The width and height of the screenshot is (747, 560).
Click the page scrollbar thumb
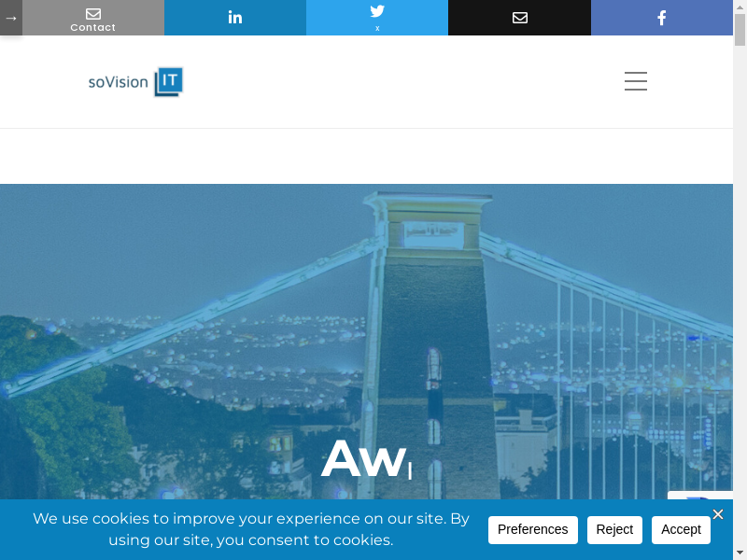740,30
